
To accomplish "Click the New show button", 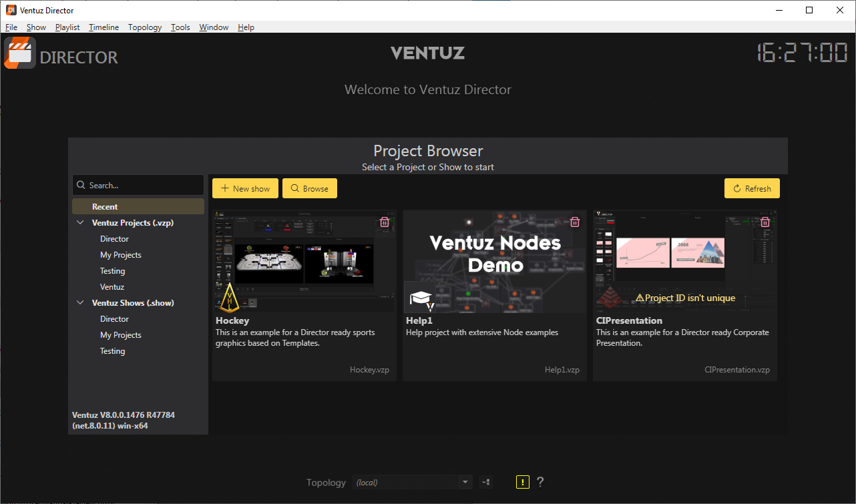I will click(245, 188).
